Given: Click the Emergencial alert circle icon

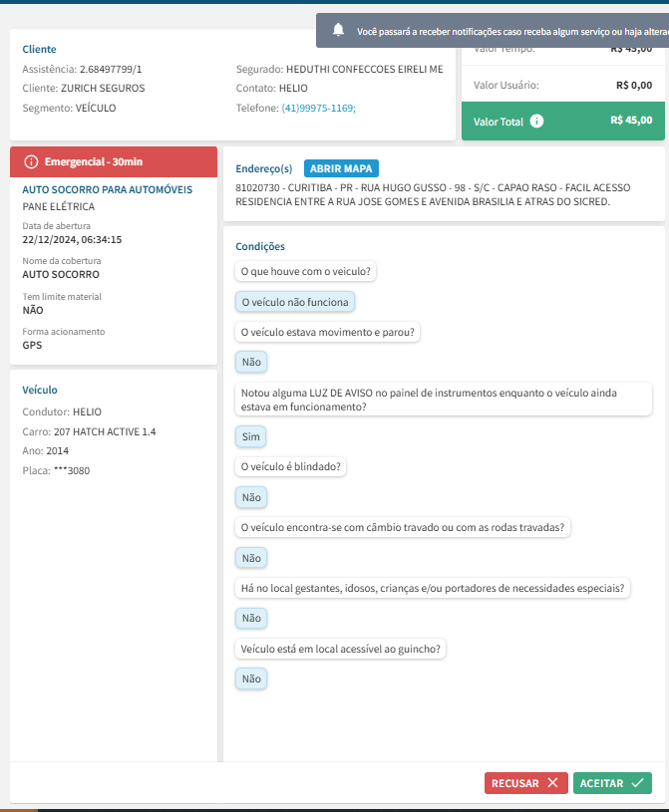Looking at the screenshot, I should 30,161.
